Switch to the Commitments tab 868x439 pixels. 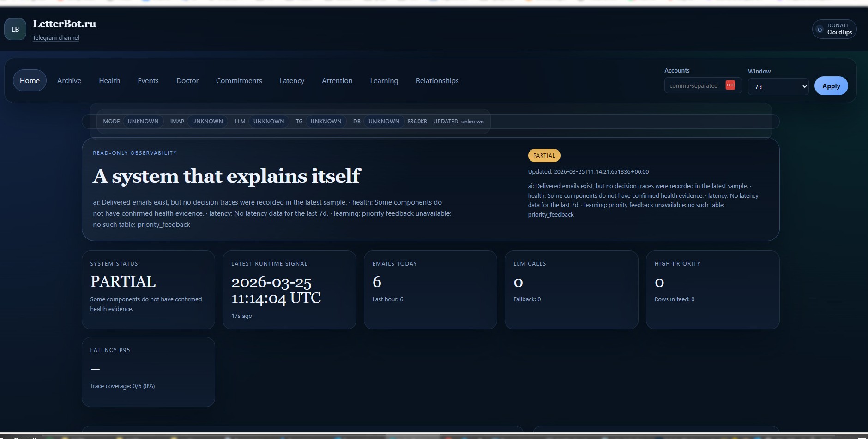coord(239,80)
